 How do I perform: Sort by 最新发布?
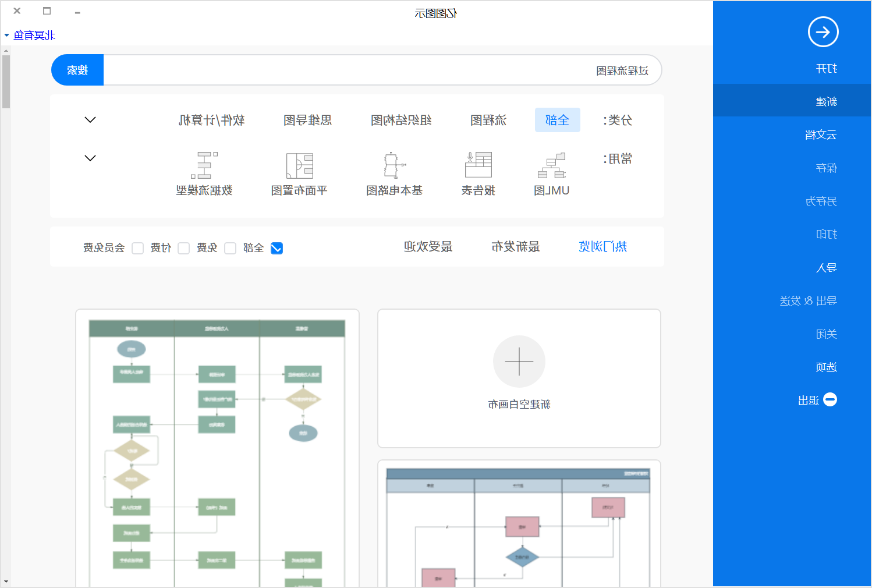pos(516,247)
